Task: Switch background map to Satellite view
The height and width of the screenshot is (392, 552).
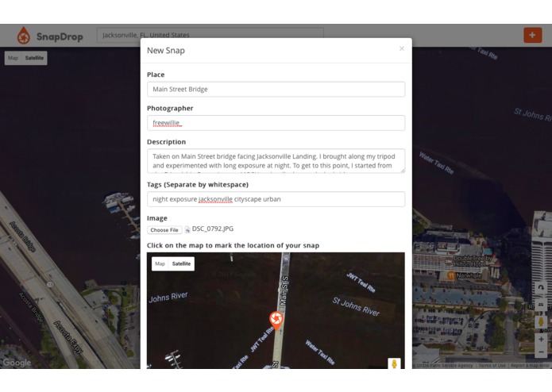Action: click(34, 58)
